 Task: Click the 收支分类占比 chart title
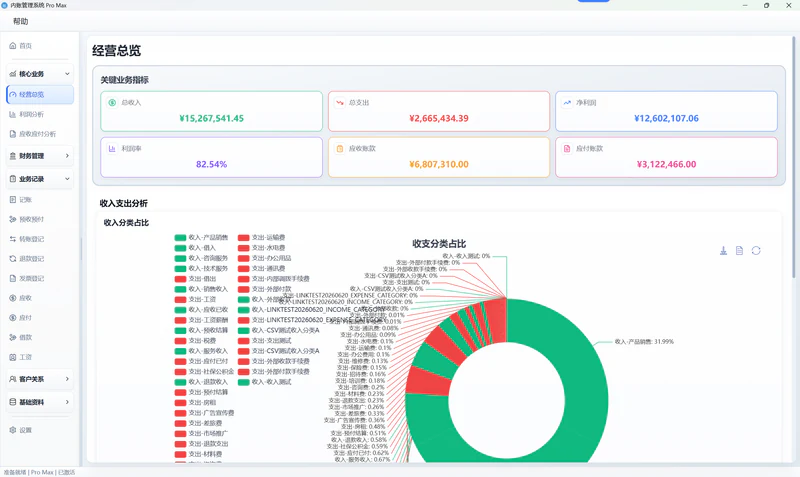[439, 244]
